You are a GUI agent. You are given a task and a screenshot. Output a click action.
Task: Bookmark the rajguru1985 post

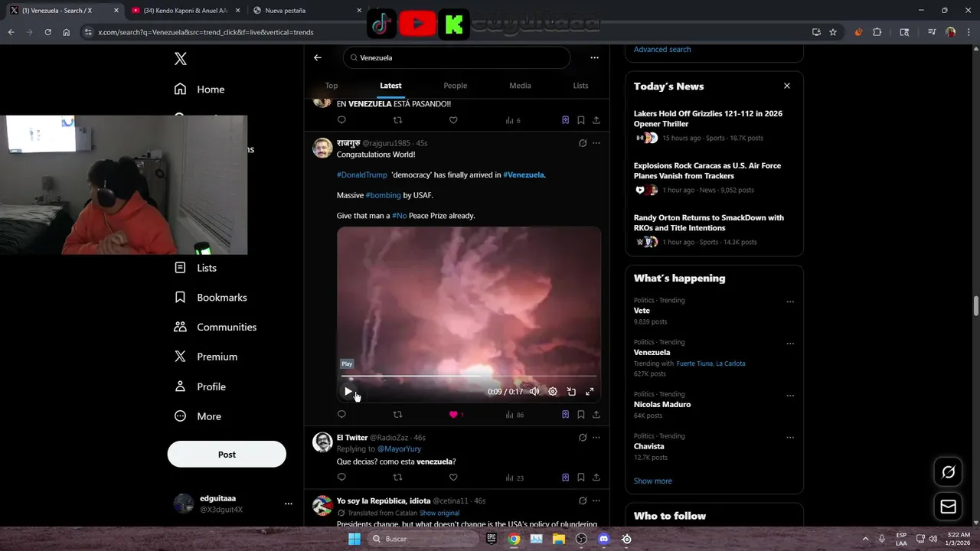(581, 414)
